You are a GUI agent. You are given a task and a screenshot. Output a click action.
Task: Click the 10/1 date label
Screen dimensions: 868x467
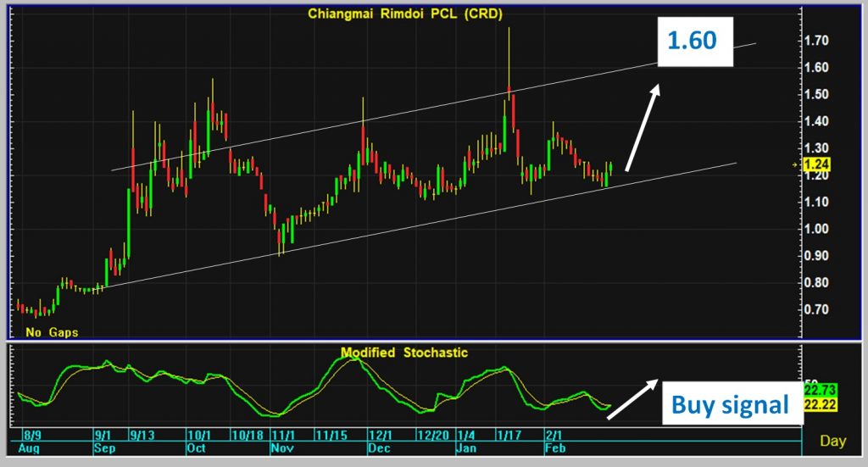click(x=198, y=435)
